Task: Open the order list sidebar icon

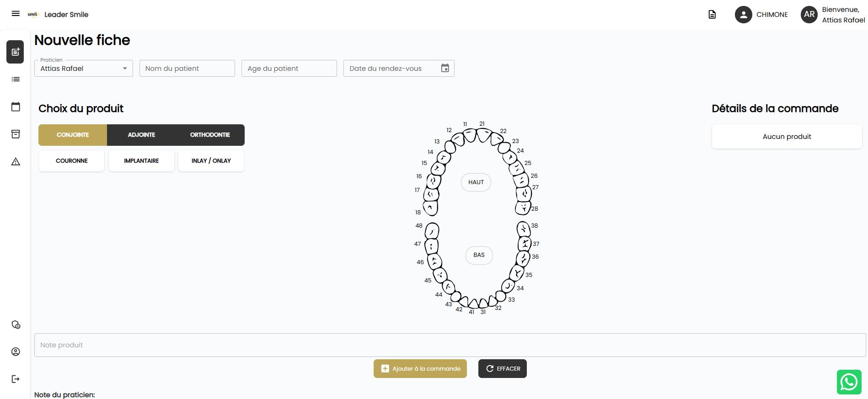Action: click(16, 79)
